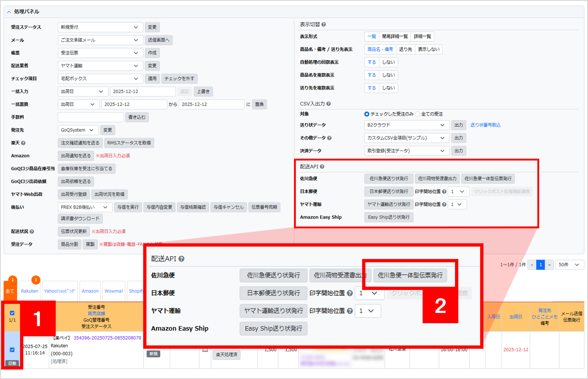
Task: Click help icon beside CSV入出力
Action: click(x=329, y=104)
